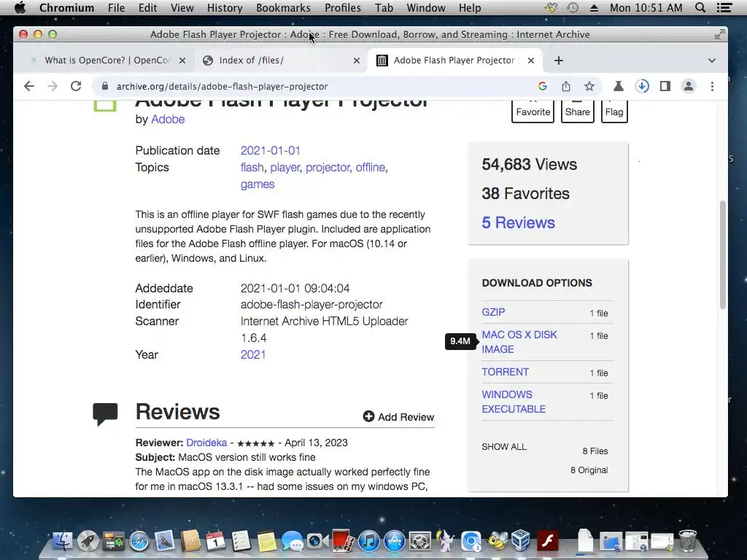Image resolution: width=747 pixels, height=560 pixels.
Task: Click the fullscreen arrows in window title bar
Action: point(719,34)
